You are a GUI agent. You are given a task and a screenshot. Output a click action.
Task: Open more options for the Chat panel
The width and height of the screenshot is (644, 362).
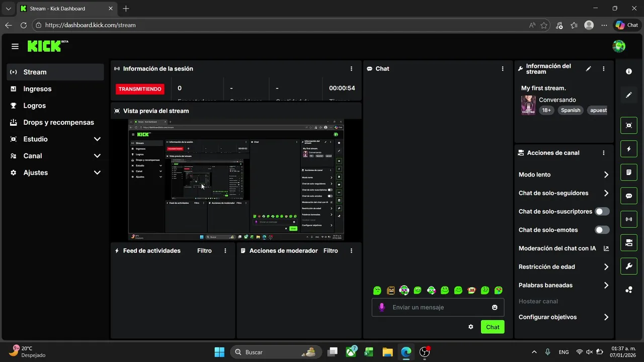[x=503, y=69]
